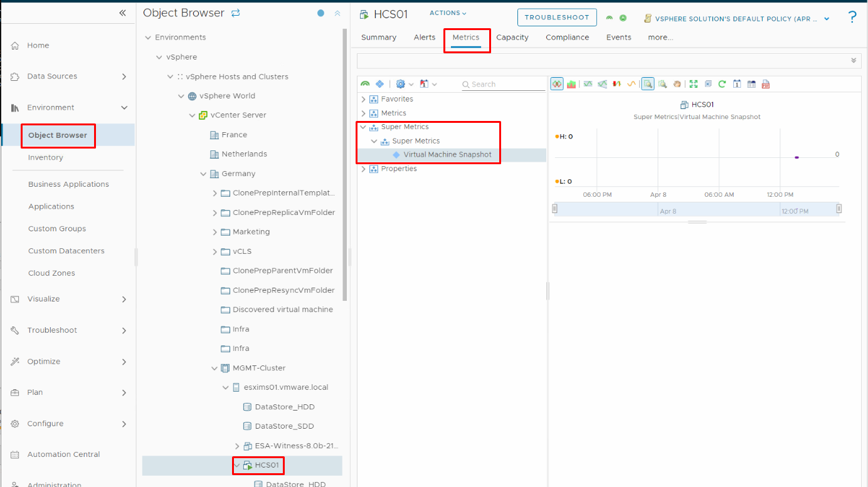This screenshot has height=487, width=868.
Task: Select the France datacenter node
Action: [234, 135]
